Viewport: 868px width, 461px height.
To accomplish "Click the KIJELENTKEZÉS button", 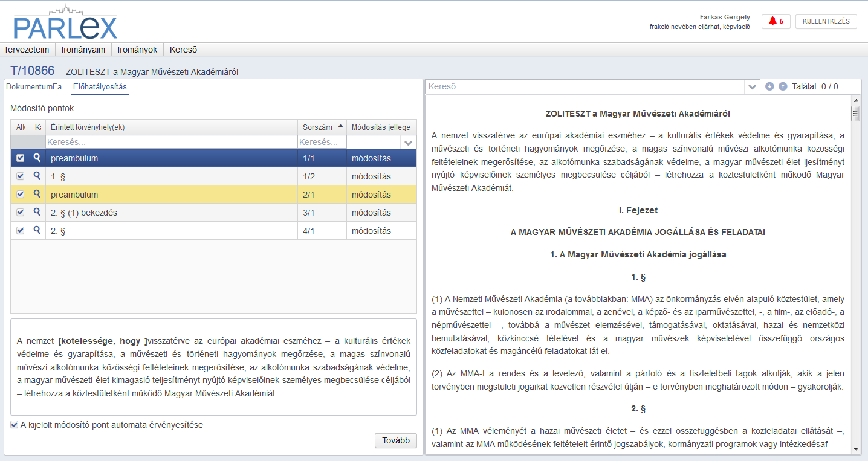I will point(826,21).
